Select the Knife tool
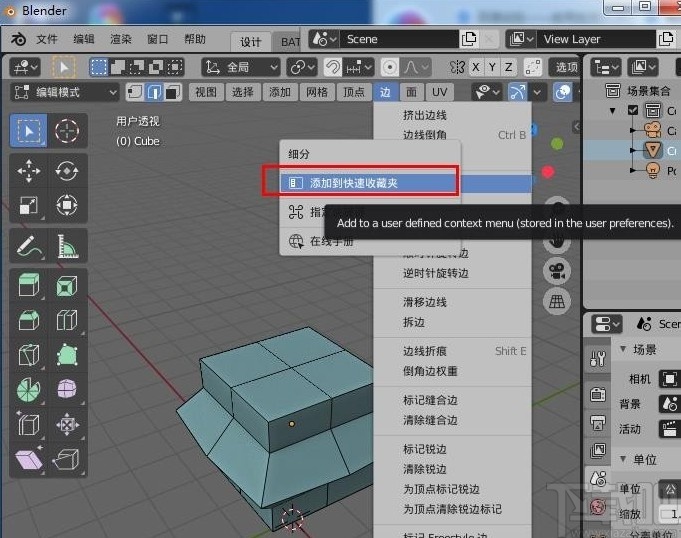681x538 pixels. click(x=29, y=355)
